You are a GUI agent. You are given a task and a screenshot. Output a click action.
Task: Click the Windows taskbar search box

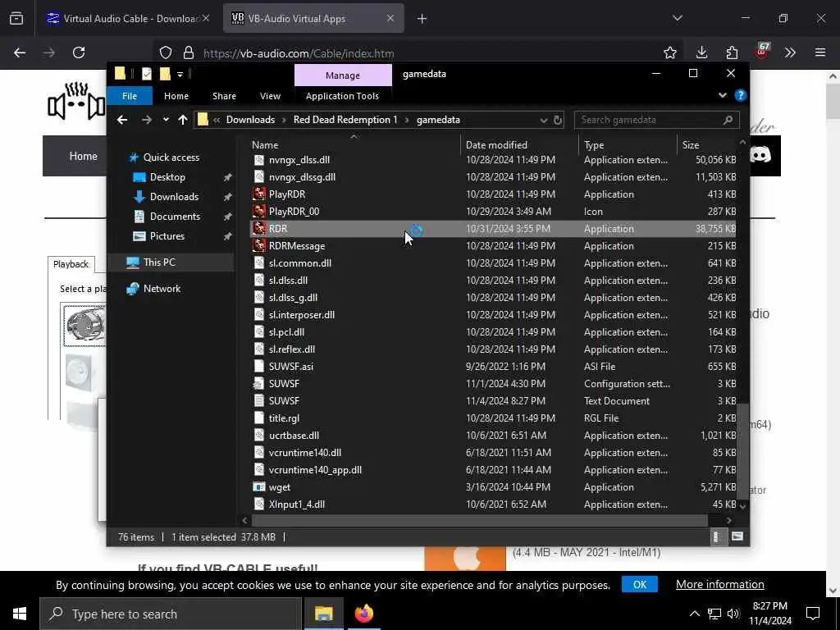tap(171, 614)
